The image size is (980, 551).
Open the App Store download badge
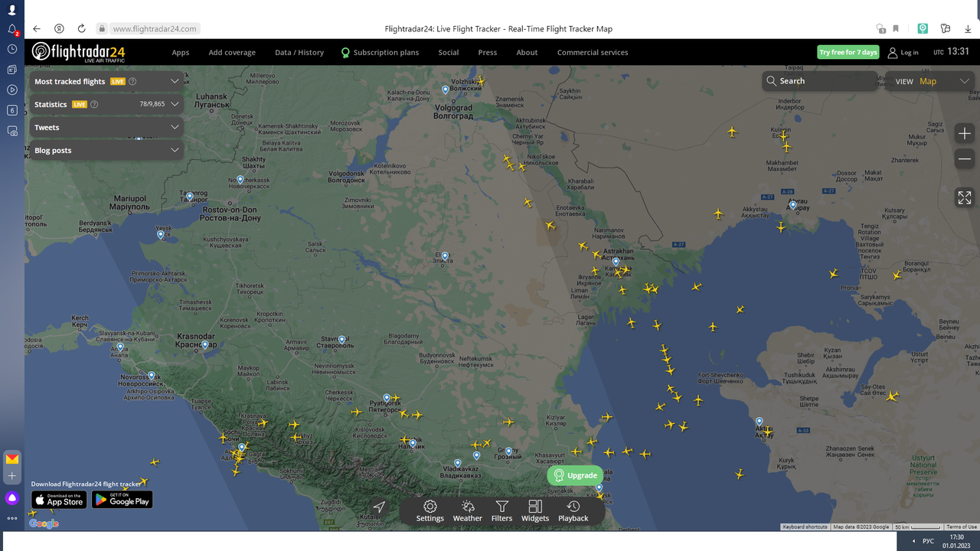click(x=59, y=500)
